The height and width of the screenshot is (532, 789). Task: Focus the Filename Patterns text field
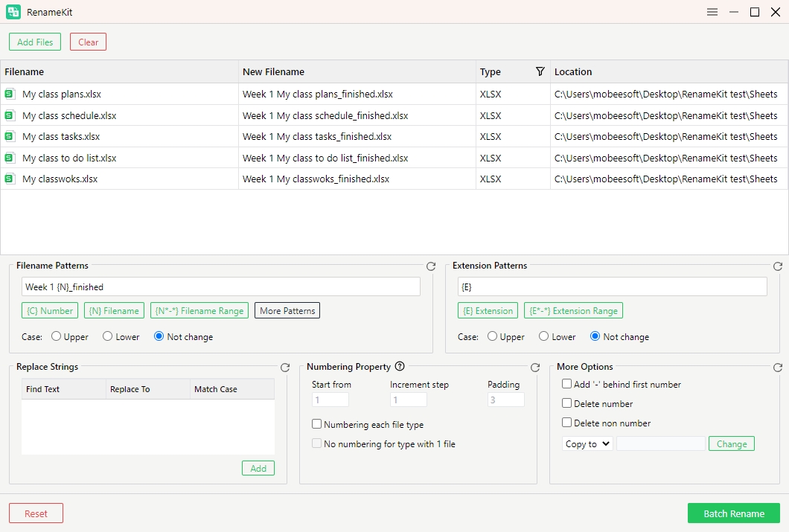tap(221, 286)
